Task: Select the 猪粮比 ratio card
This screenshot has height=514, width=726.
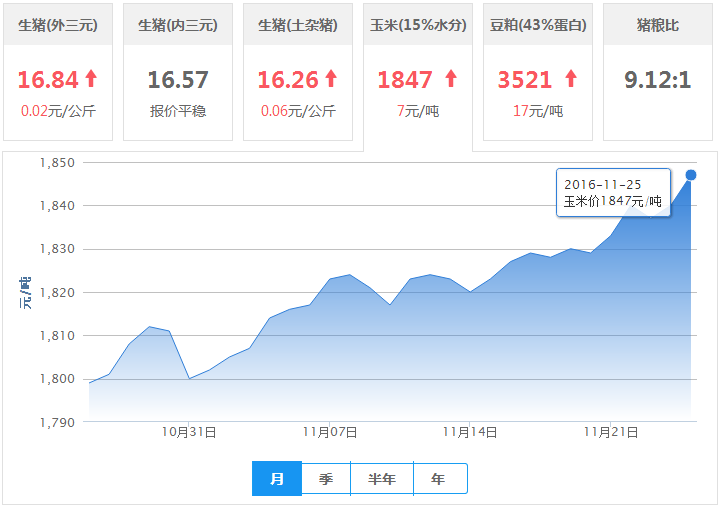Action: pyautogui.click(x=657, y=72)
